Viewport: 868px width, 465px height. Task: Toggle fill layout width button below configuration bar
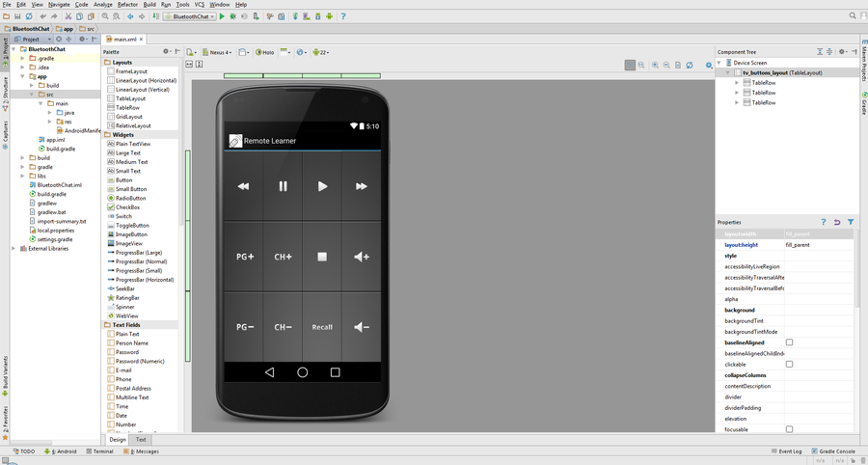[x=189, y=65]
